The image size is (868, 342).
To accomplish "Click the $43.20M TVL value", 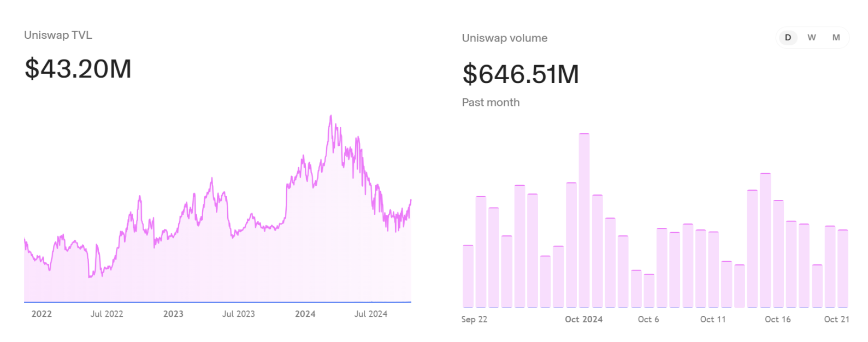I will click(78, 69).
